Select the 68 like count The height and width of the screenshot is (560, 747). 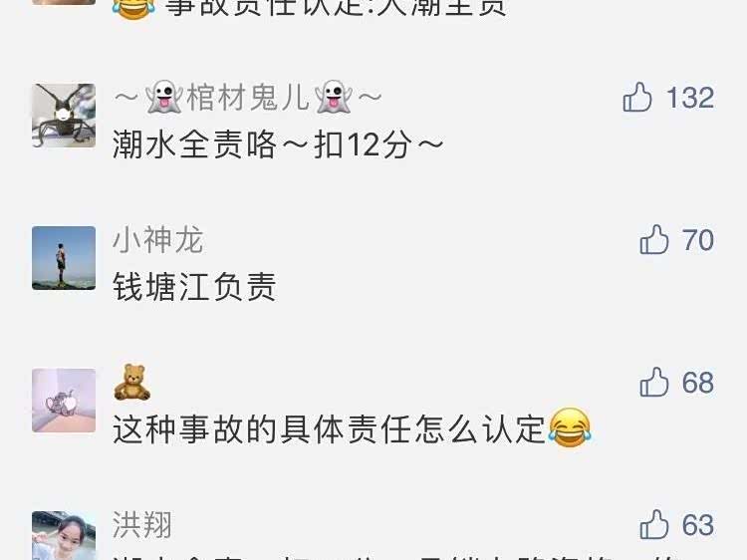point(698,382)
